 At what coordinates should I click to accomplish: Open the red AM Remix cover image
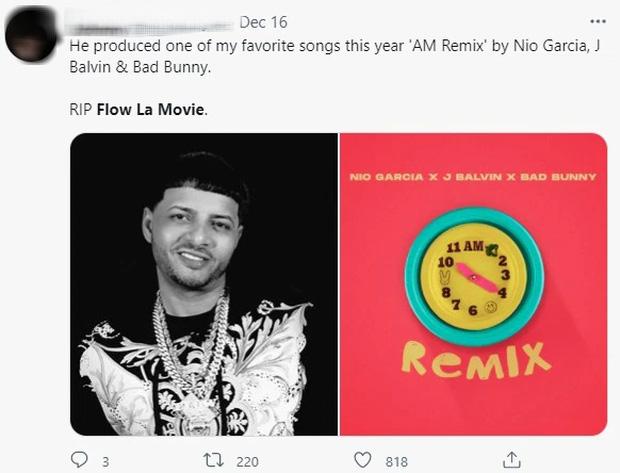tap(473, 284)
